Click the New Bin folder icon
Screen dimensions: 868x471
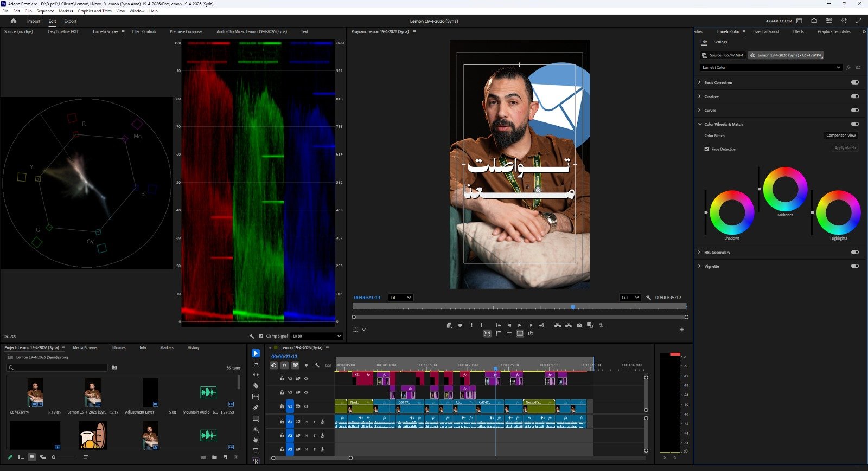click(x=214, y=457)
